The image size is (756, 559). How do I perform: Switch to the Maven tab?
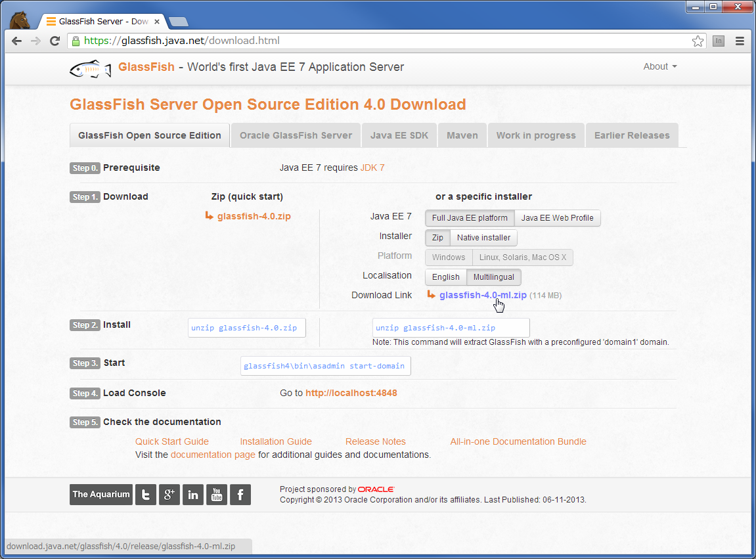click(x=462, y=135)
